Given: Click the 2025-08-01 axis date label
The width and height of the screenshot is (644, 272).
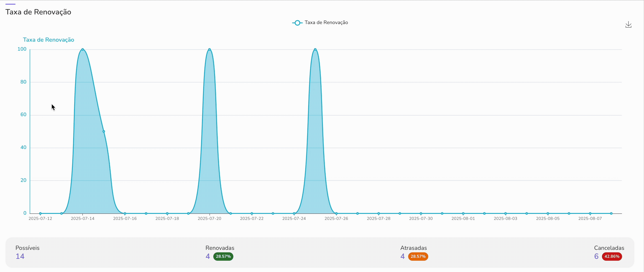Looking at the screenshot, I should tap(463, 218).
